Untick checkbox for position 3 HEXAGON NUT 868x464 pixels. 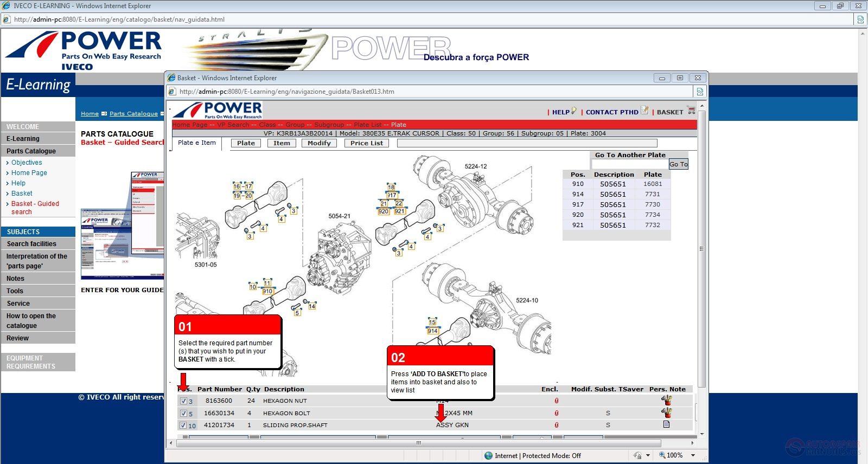tap(183, 401)
